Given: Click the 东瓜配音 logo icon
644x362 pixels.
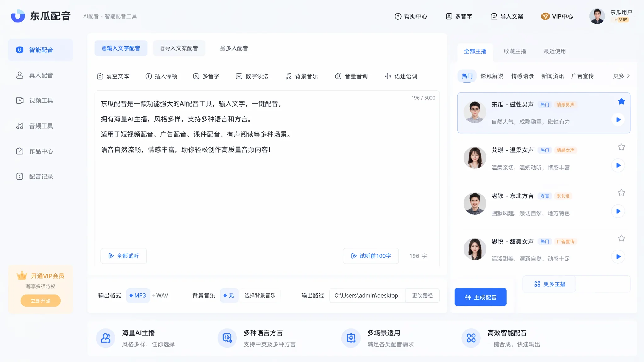Looking at the screenshot, I should pos(18,16).
